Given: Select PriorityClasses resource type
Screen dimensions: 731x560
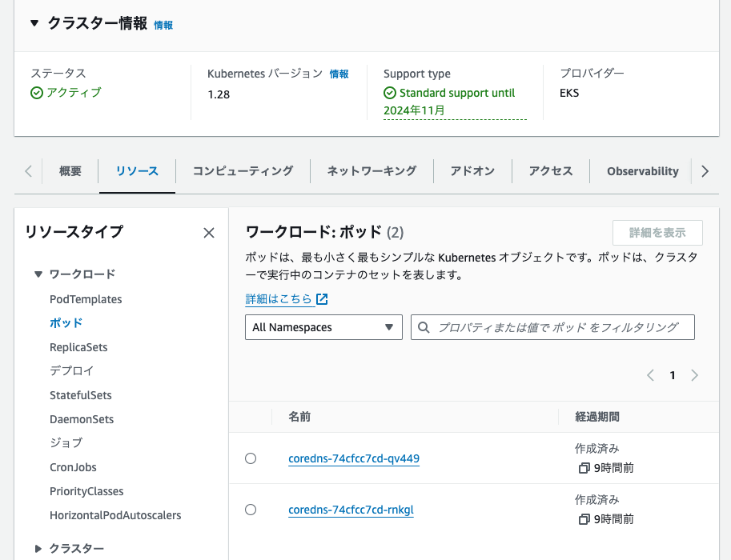Looking at the screenshot, I should 86,491.
